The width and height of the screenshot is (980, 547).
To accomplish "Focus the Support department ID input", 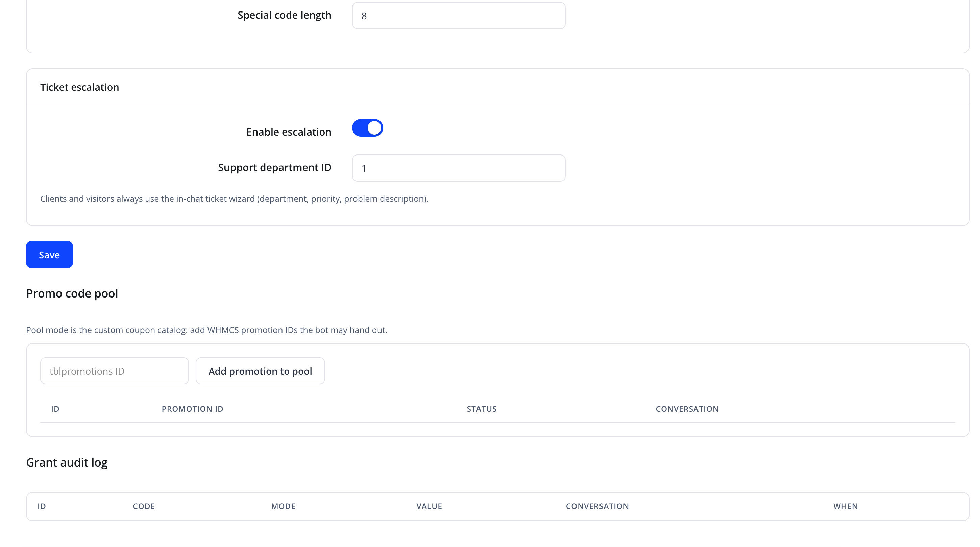I will click(459, 168).
